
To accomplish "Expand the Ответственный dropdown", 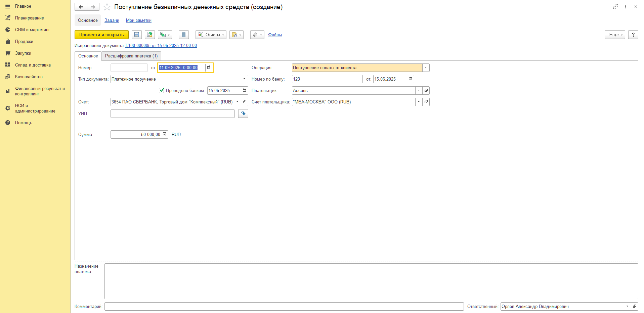I will point(627,306).
